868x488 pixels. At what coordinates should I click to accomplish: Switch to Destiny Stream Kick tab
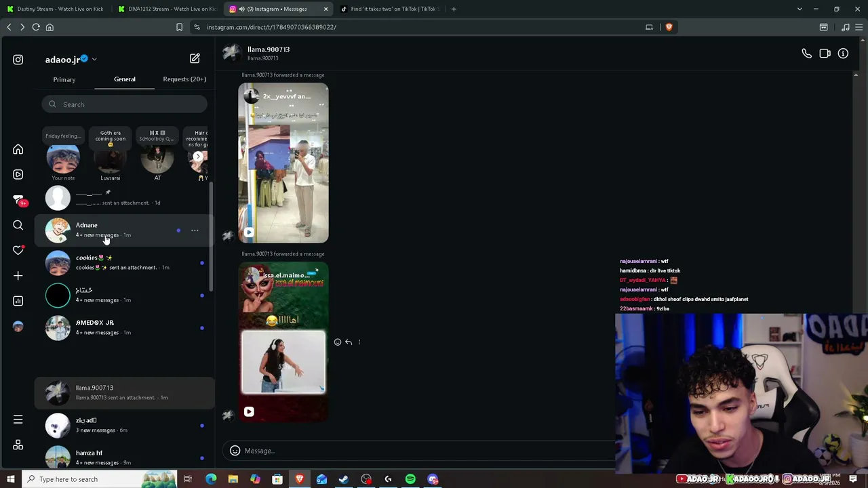(x=56, y=9)
